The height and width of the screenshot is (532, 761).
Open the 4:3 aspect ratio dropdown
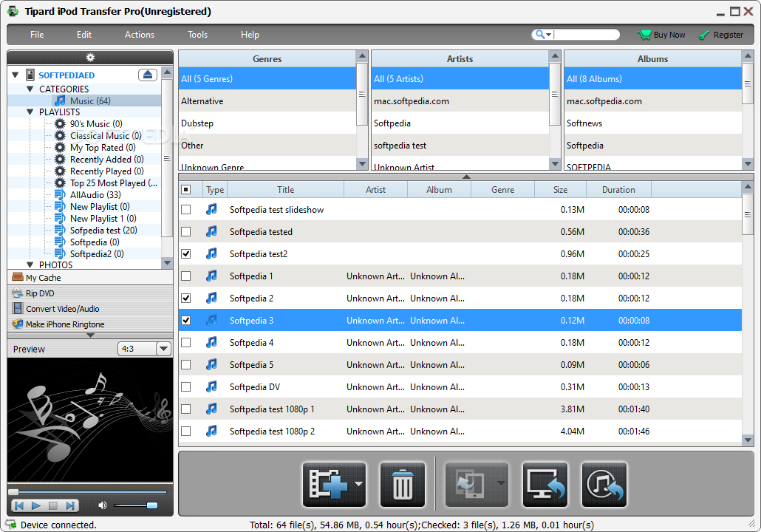[x=163, y=349]
